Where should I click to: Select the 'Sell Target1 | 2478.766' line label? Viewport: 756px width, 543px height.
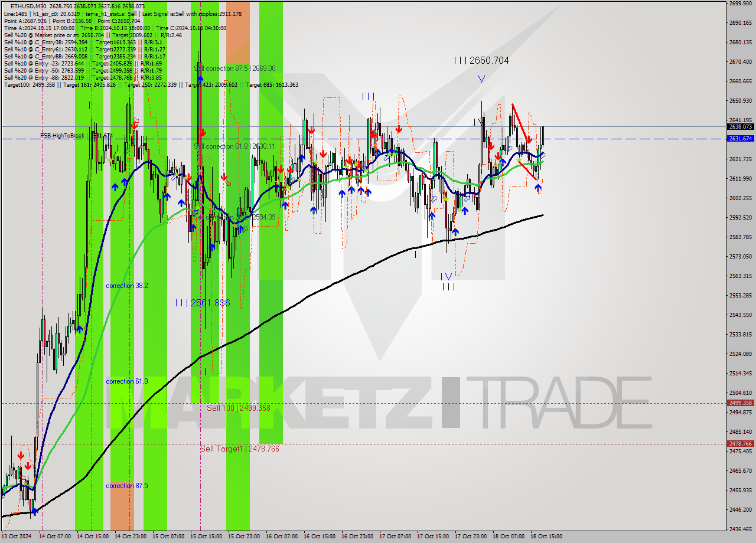[239, 449]
